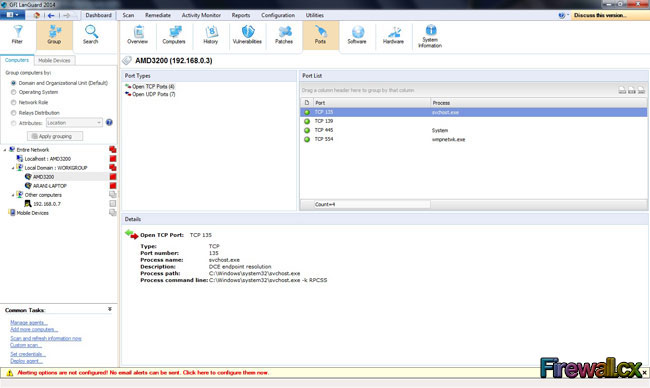Collapse the Other computers tree node

(13, 195)
